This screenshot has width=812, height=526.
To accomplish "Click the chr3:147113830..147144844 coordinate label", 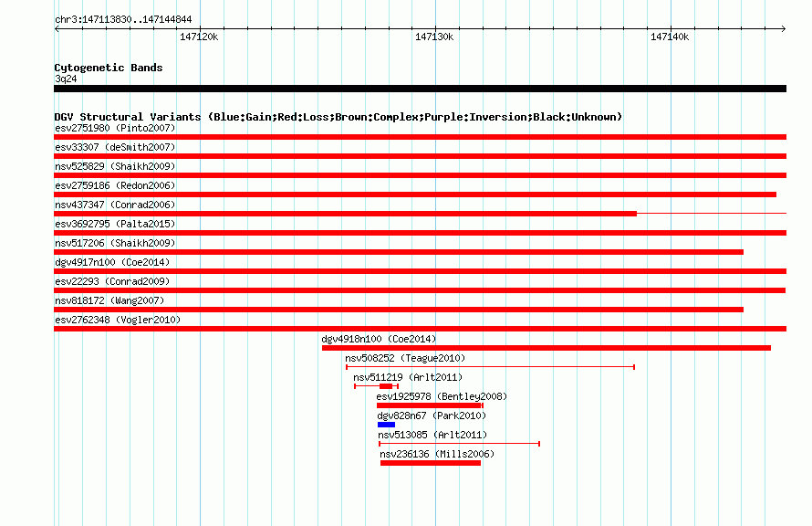I will (123, 20).
